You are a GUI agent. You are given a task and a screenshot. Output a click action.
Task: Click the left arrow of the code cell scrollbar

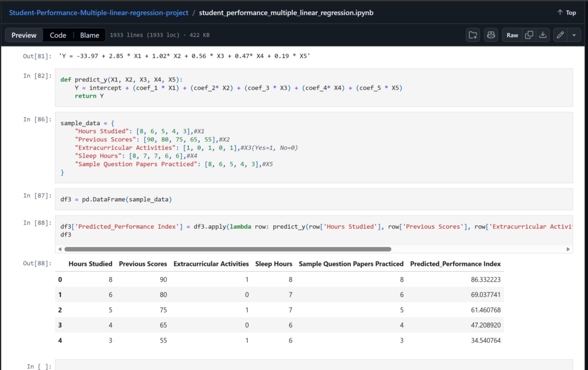[x=60, y=249]
